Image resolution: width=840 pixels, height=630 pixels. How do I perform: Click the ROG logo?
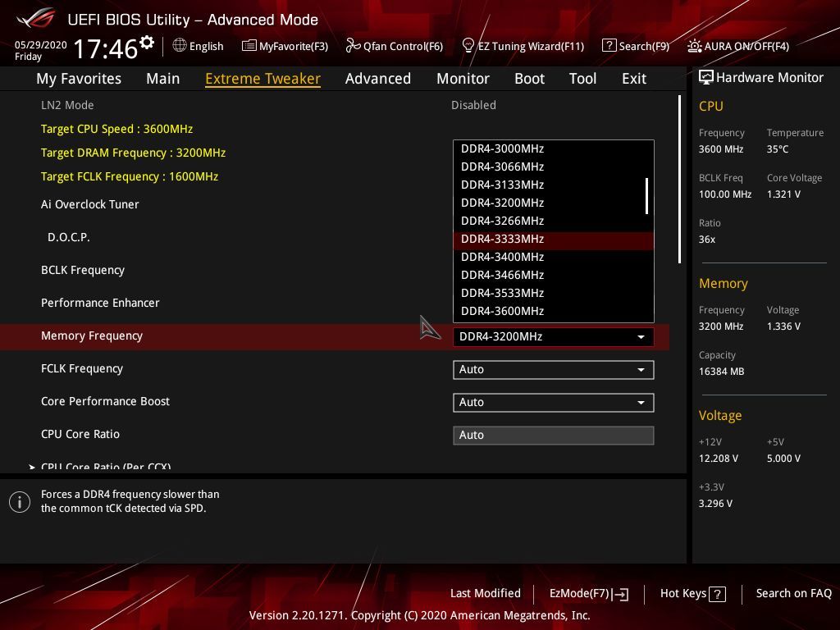[36, 19]
